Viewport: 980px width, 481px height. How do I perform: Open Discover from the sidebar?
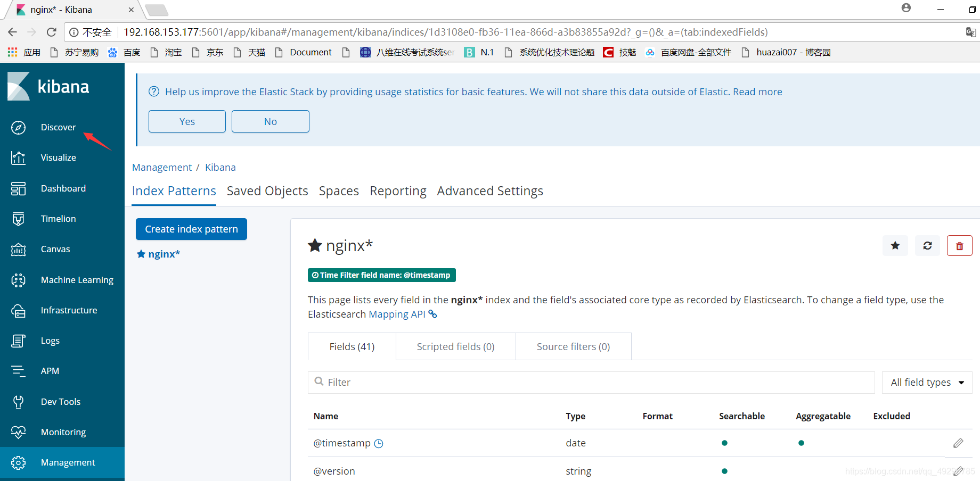[x=58, y=127]
